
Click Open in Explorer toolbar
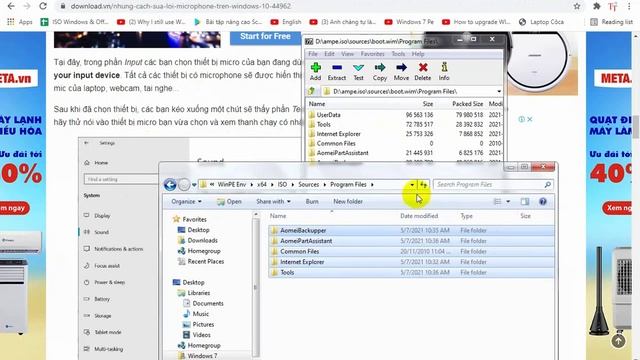(229, 202)
